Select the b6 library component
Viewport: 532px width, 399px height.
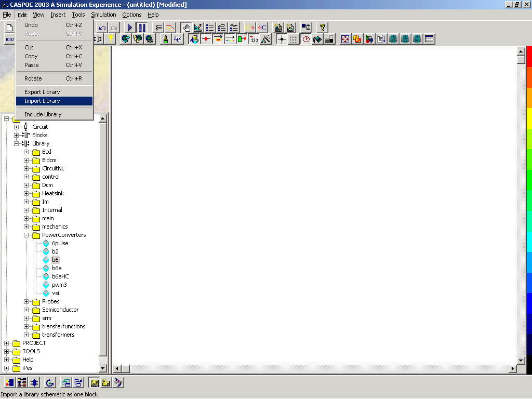tap(55, 260)
